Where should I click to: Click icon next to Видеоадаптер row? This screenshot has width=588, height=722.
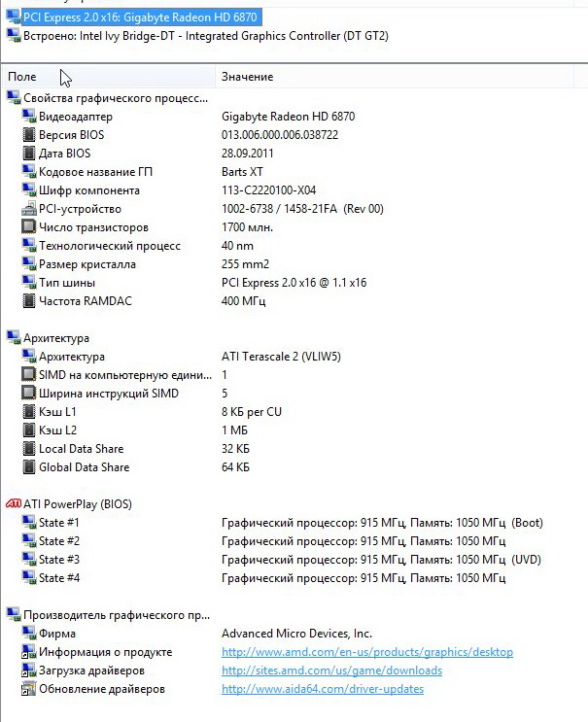click(x=29, y=116)
